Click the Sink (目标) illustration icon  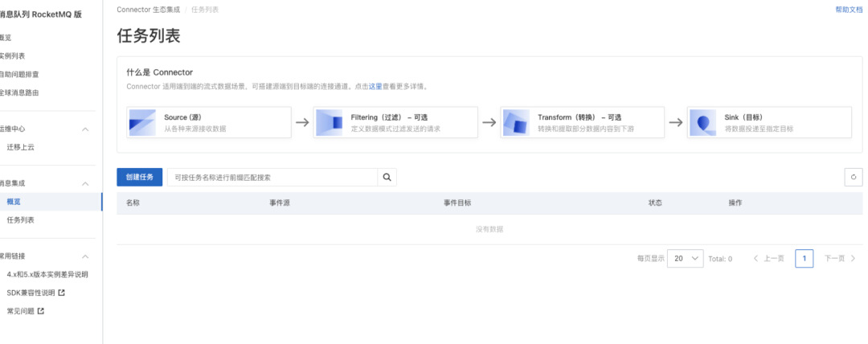tap(703, 123)
